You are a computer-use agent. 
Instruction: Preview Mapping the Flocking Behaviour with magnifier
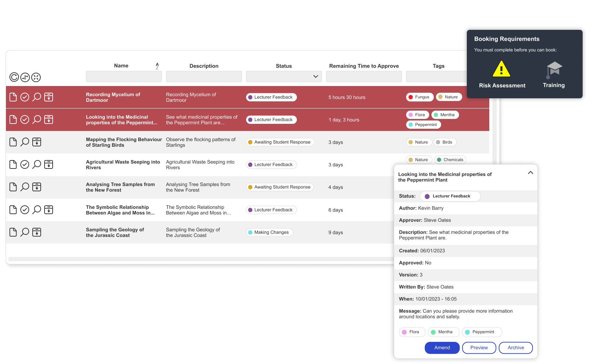click(25, 142)
